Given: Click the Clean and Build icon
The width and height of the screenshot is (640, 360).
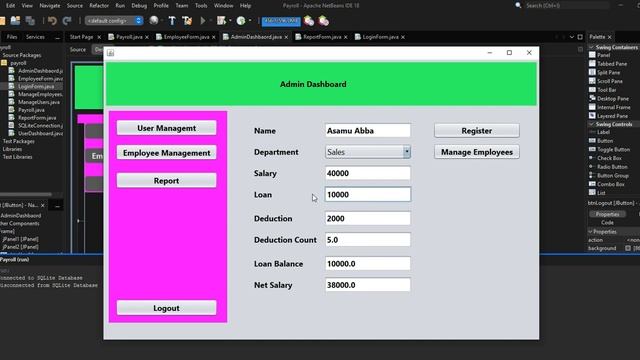Looking at the screenshot, I should (187, 21).
